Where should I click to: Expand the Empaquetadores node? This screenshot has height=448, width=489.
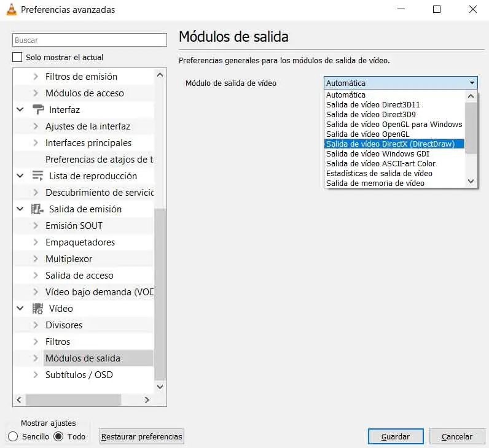[36, 242]
